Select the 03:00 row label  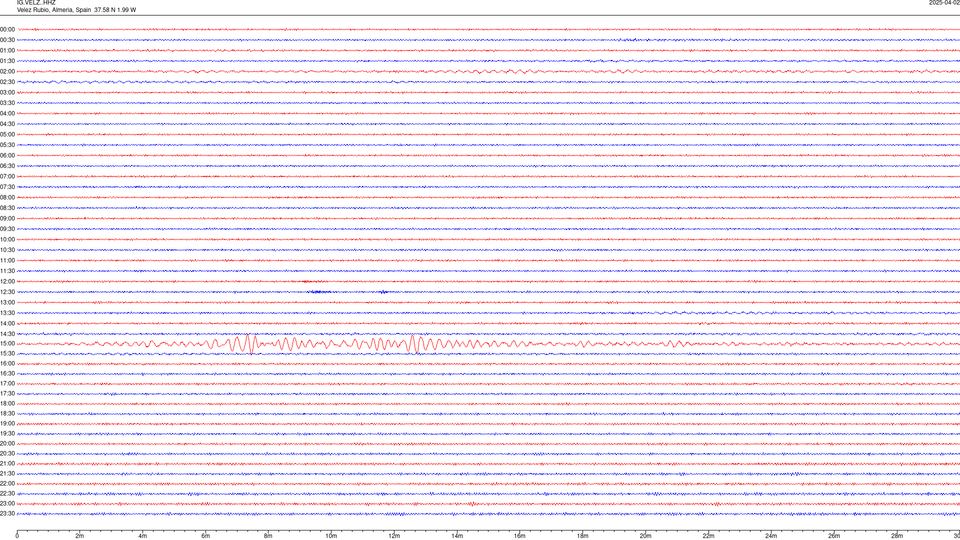(x=7, y=92)
